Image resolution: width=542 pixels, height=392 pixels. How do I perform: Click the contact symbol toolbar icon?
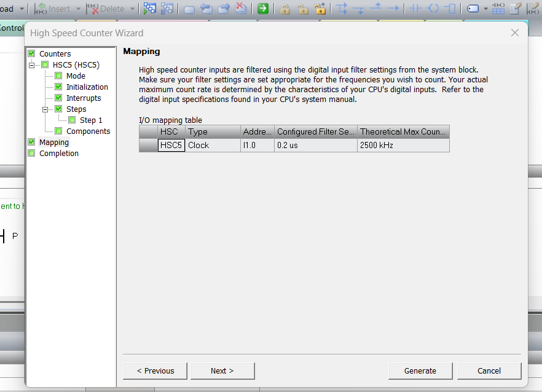coord(416,9)
